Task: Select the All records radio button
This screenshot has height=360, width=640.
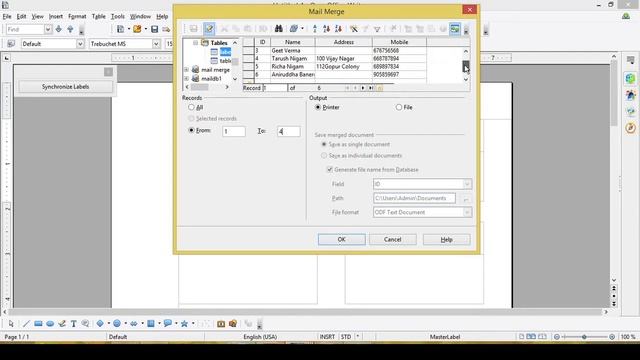Action: click(191, 107)
